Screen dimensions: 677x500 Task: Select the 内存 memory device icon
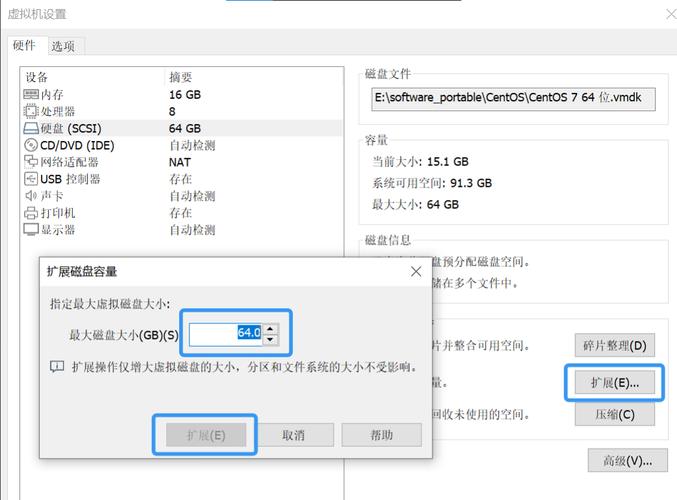click(31, 95)
